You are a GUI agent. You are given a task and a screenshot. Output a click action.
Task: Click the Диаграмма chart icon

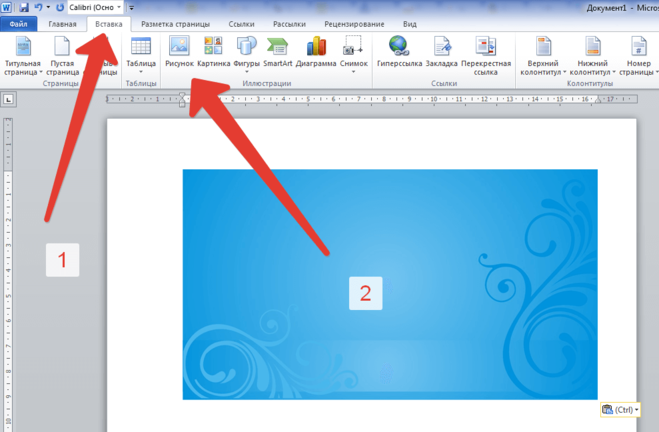tap(316, 52)
